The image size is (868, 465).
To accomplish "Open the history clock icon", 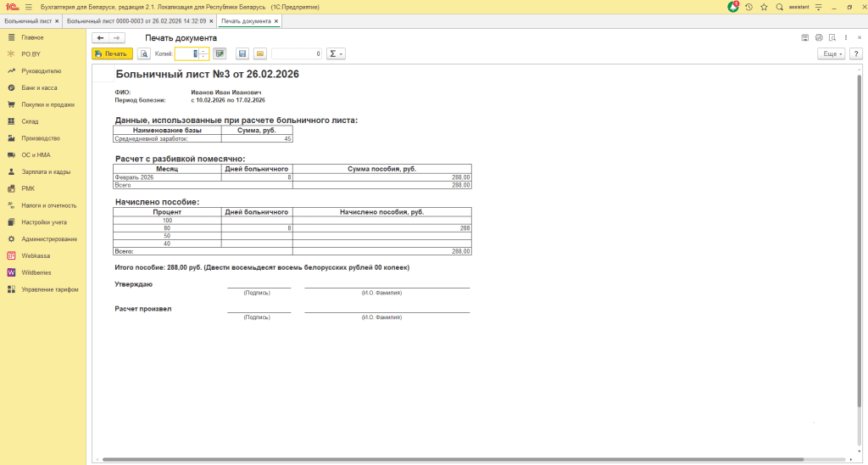I will pyautogui.click(x=748, y=7).
